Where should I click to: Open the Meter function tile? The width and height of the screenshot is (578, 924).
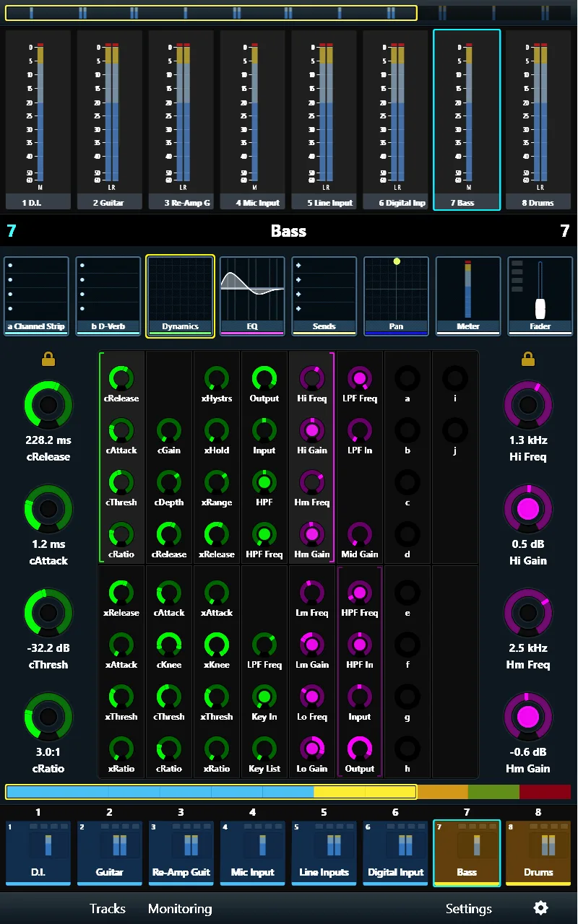[468, 296]
